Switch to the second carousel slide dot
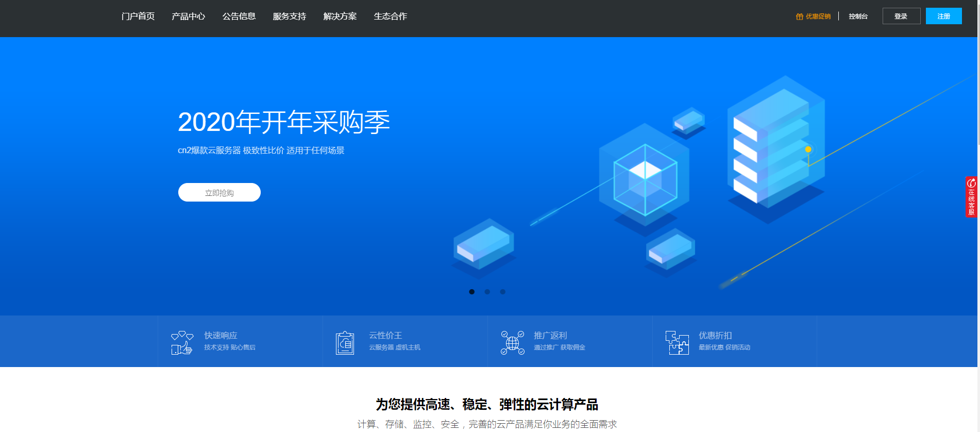Screen dimensions: 980x432 (x=487, y=292)
